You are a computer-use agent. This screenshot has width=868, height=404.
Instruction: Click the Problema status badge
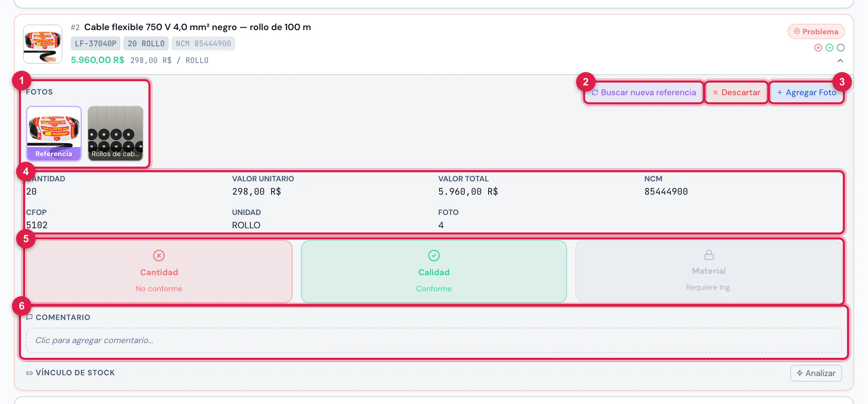[816, 32]
